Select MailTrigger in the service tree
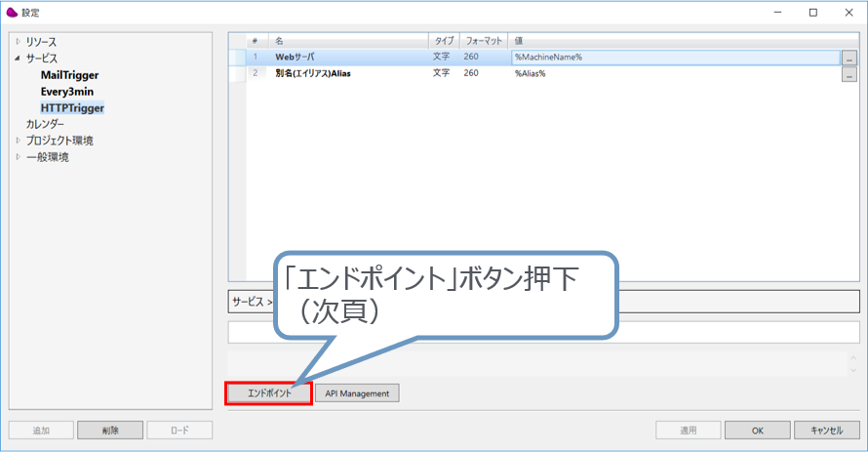This screenshot has width=868, height=452. (x=69, y=75)
